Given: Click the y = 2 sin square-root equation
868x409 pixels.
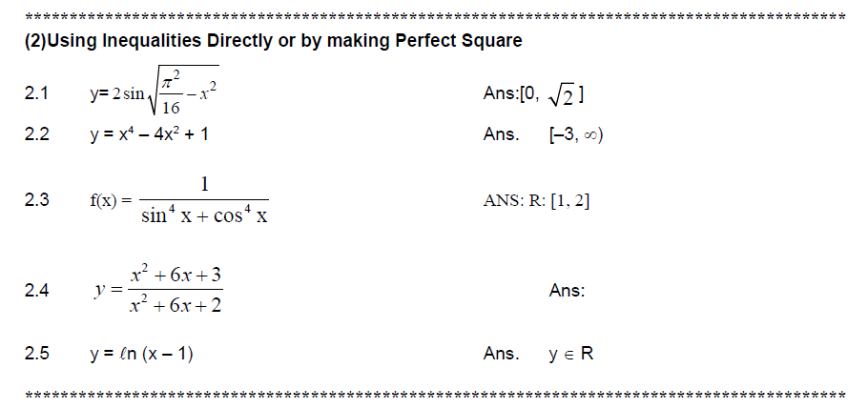Looking at the screenshot, I should [155, 93].
